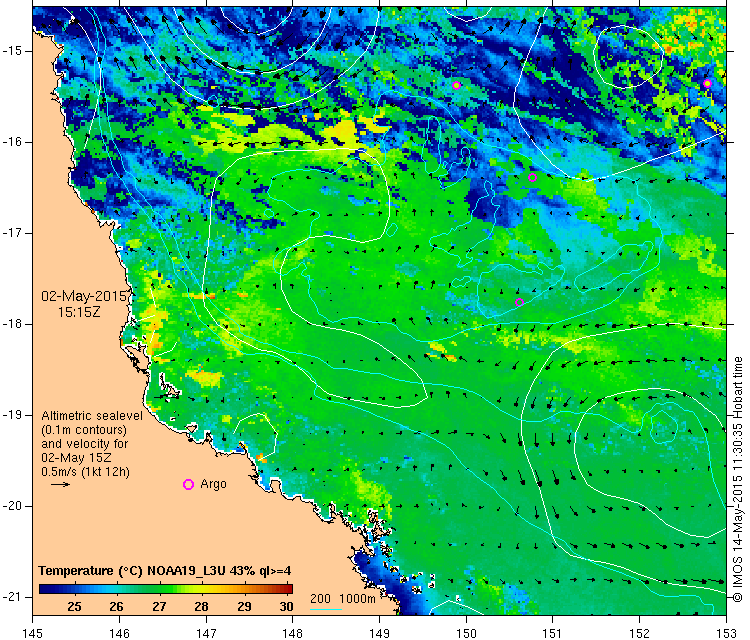Image resolution: width=750 pixels, height=640 pixels.
Task: Click the longitude axis label '147'
Action: click(x=206, y=633)
